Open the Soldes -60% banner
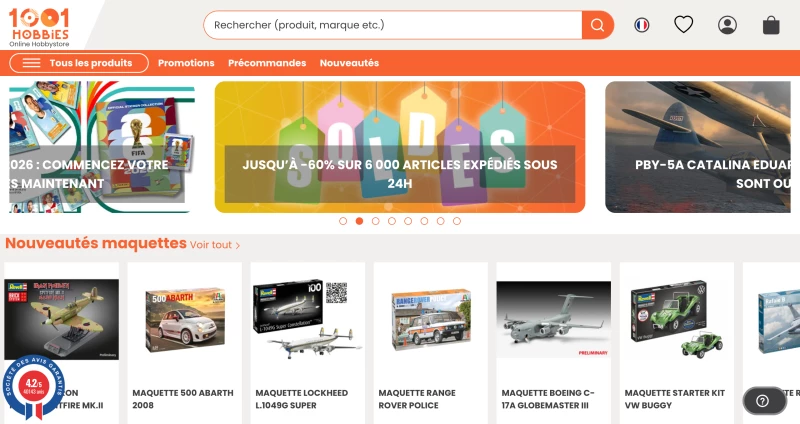The height and width of the screenshot is (424, 800). pos(400,147)
